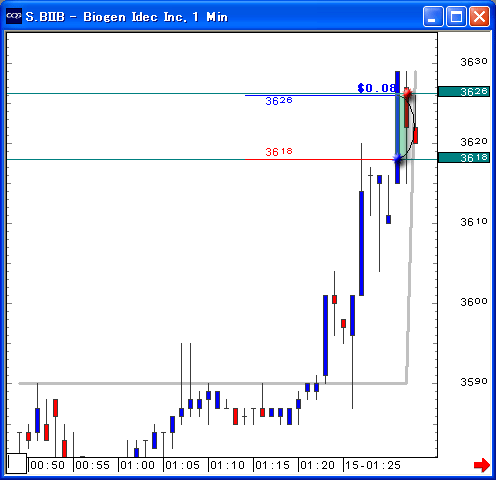The height and width of the screenshot is (480, 496).
Task: Click the 3620 price axis label
Action: (474, 142)
